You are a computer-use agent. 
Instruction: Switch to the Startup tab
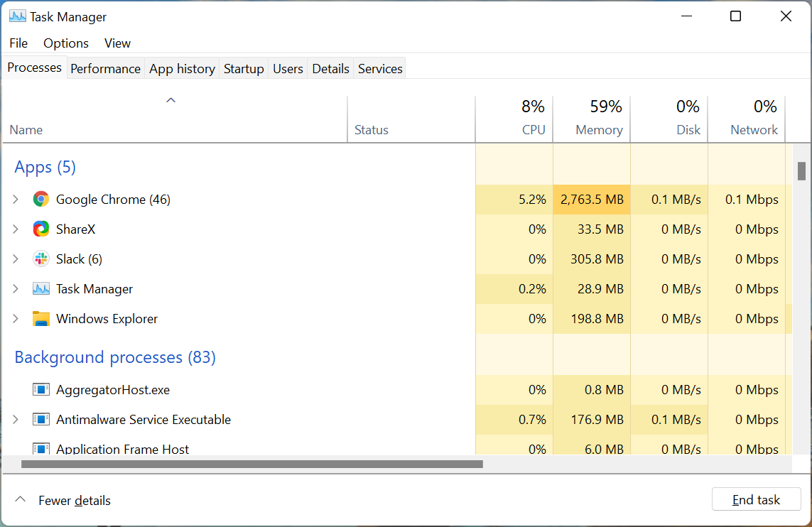244,68
